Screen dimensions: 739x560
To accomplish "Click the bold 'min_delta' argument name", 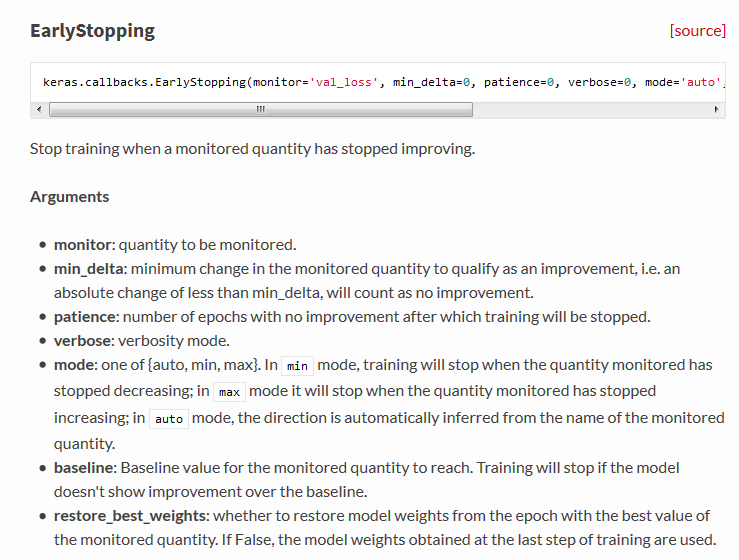I will tap(89, 268).
